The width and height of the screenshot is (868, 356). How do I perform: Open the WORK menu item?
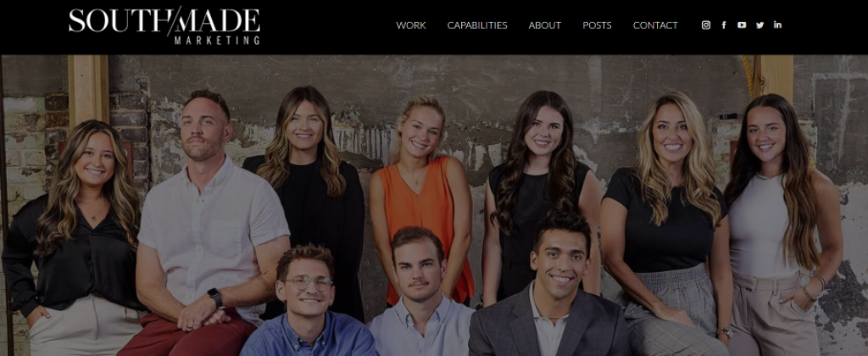pyautogui.click(x=411, y=25)
